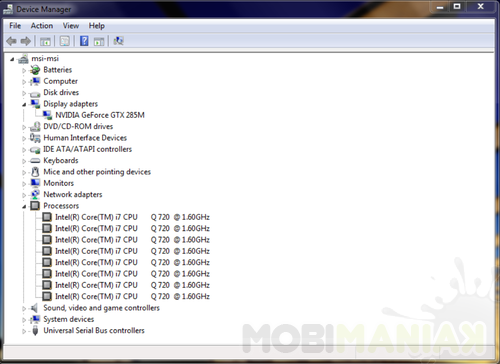Collapse the Display adapters node arrow

pyautogui.click(x=24, y=105)
